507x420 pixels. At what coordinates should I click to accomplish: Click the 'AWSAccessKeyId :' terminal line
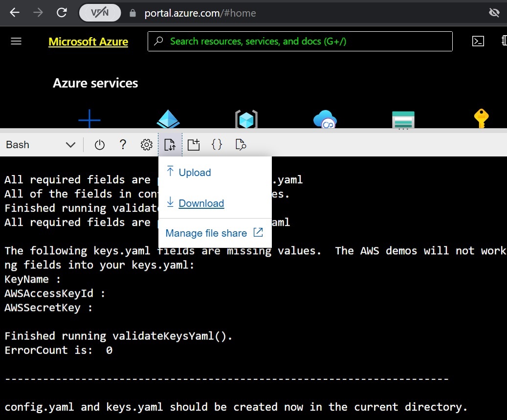click(x=55, y=293)
